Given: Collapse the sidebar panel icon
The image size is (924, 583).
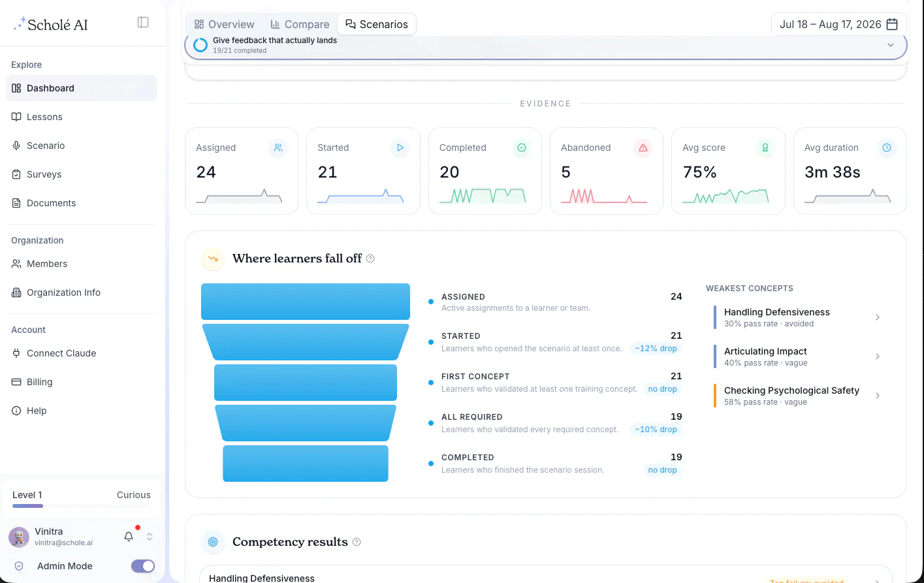Looking at the screenshot, I should tap(143, 22).
